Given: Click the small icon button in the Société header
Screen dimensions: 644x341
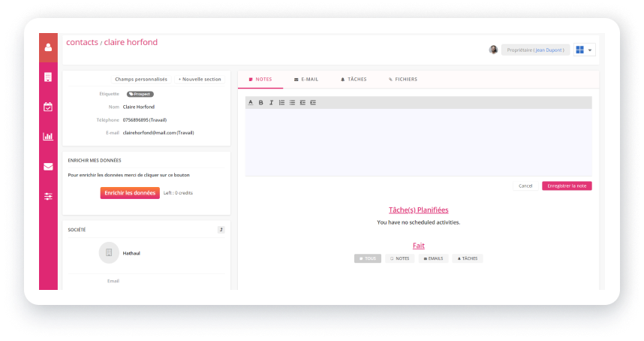Looking at the screenshot, I should (x=221, y=230).
